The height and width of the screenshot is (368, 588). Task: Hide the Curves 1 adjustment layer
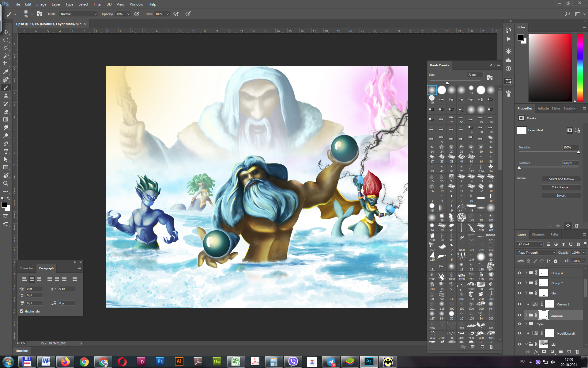pos(519,304)
